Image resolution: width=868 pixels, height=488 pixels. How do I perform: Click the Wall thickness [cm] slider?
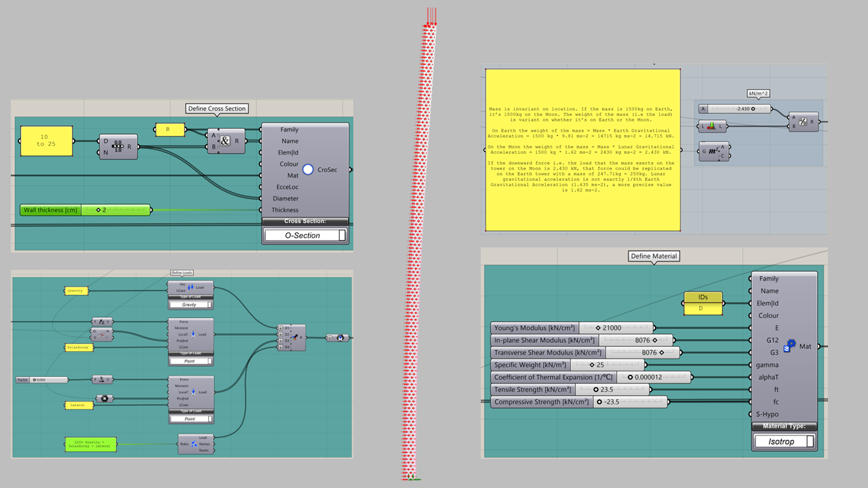pyautogui.click(x=85, y=210)
